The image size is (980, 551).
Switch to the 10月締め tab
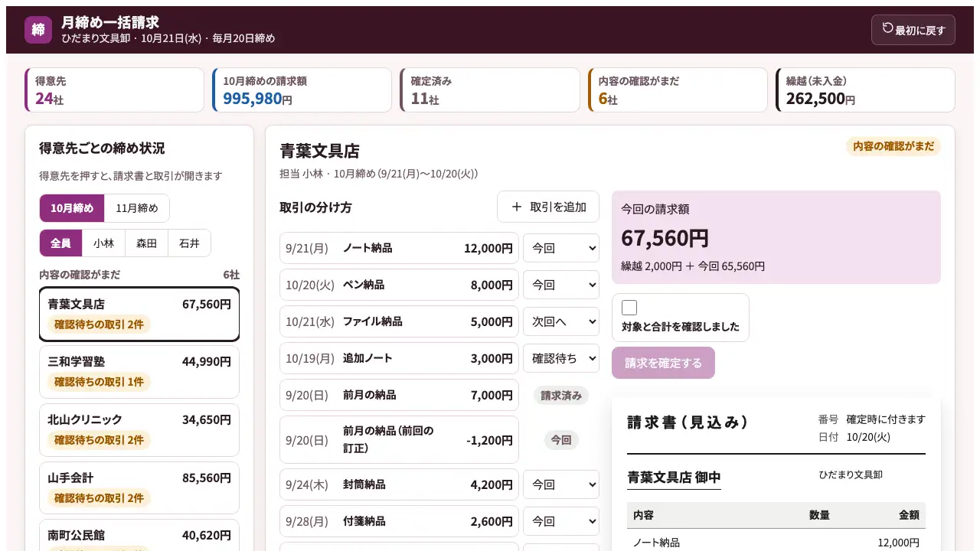click(x=72, y=208)
